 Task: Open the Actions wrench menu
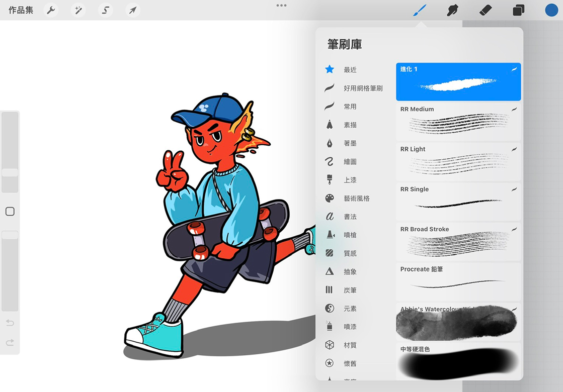(x=51, y=10)
